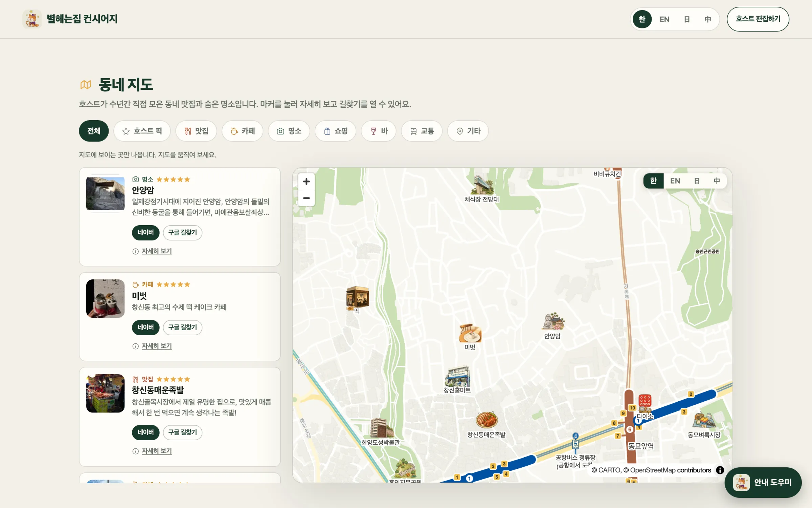Filter places by 맛집
The image size is (812, 508).
coord(196,131)
